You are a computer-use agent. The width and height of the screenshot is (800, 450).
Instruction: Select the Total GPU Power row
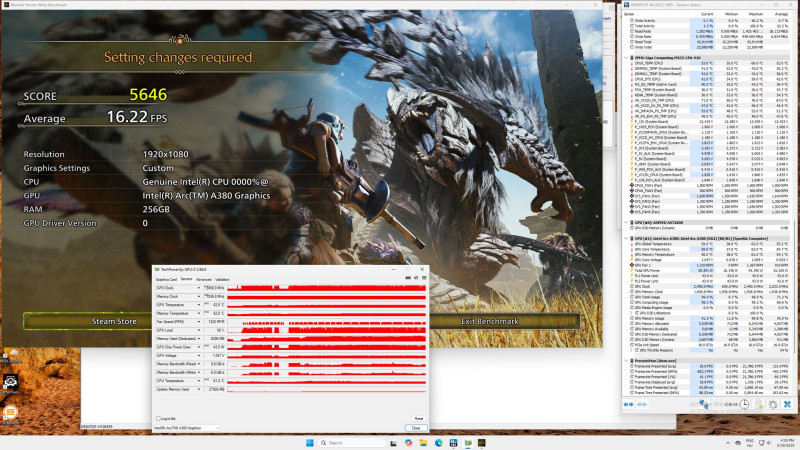[x=709, y=270]
